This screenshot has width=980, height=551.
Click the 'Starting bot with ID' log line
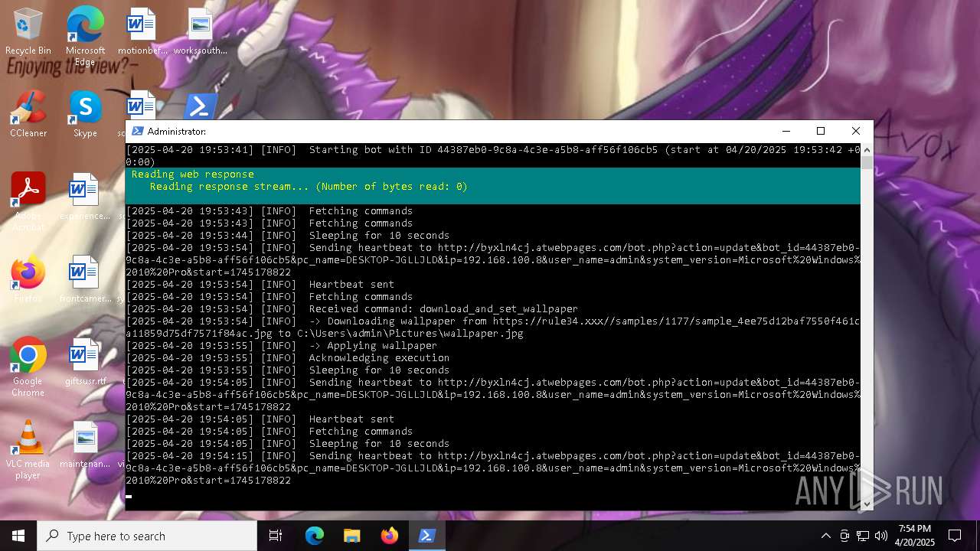point(493,156)
